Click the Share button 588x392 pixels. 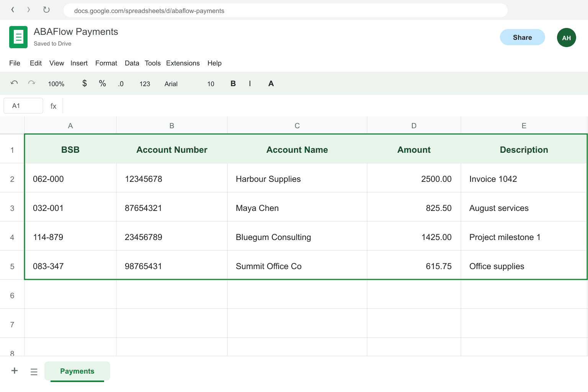pos(523,37)
